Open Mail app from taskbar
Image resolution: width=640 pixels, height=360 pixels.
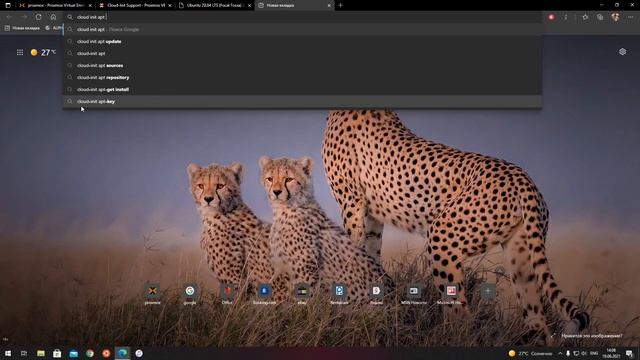[73, 353]
